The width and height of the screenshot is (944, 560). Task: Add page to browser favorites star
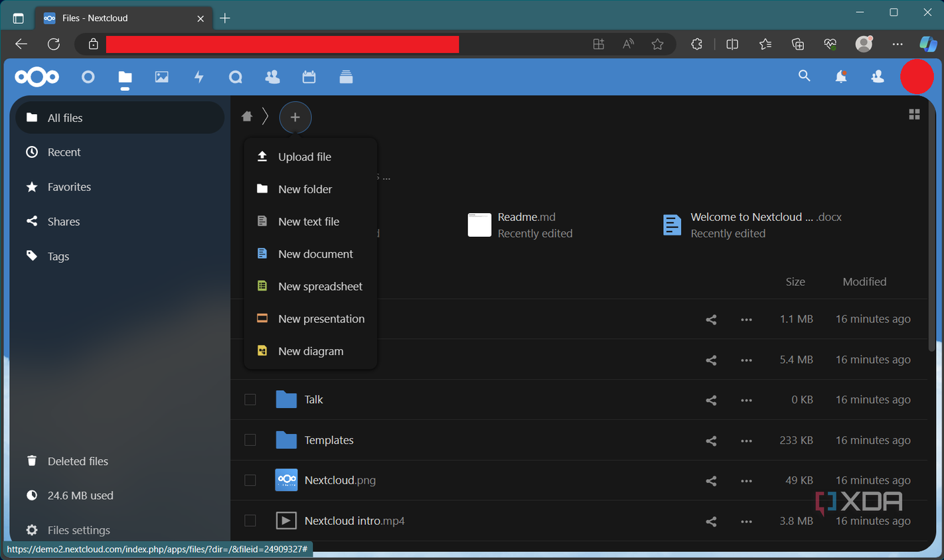pyautogui.click(x=657, y=44)
